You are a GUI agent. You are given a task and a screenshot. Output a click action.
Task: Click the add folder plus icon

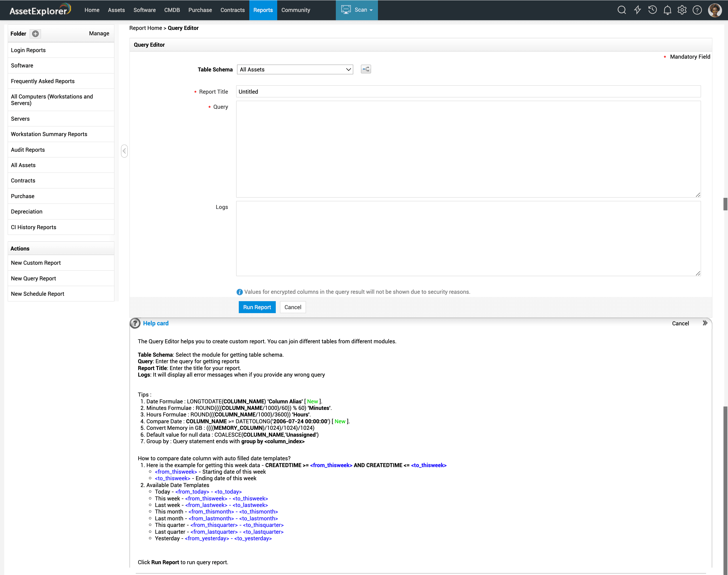click(35, 34)
